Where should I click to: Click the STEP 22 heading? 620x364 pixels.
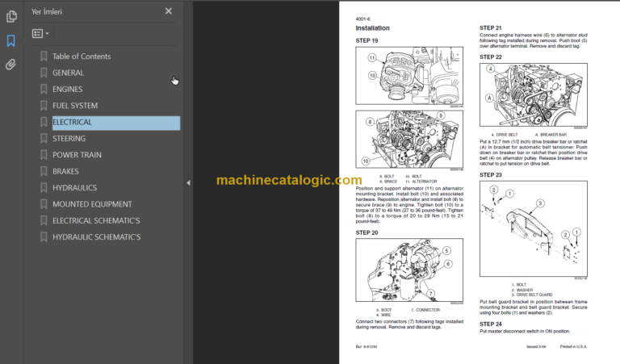click(490, 57)
